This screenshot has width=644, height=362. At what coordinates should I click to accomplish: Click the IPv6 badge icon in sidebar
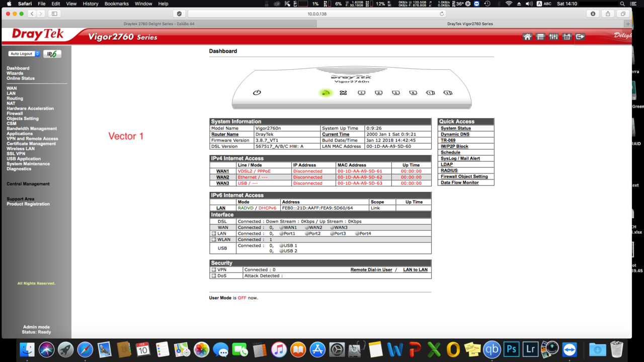52,54
